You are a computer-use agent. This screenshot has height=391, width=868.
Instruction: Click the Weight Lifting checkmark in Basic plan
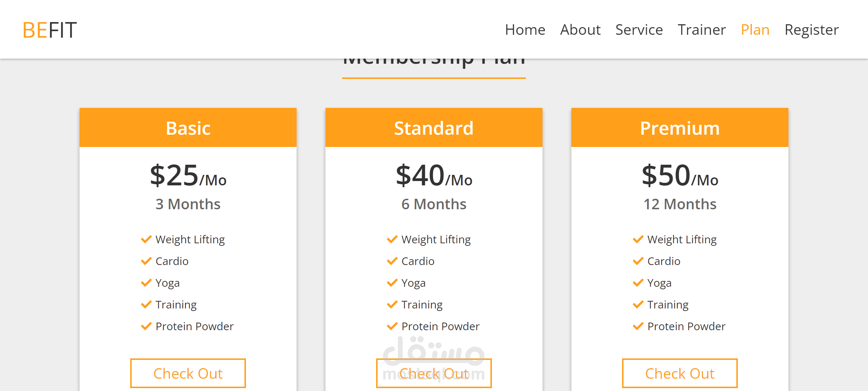(x=146, y=239)
